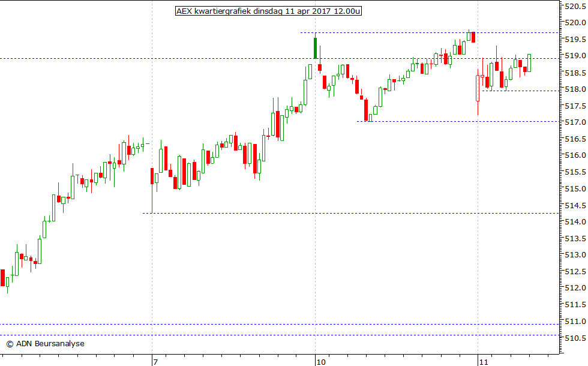Click the date label 10 on time axis
588x366 pixels.
point(320,362)
